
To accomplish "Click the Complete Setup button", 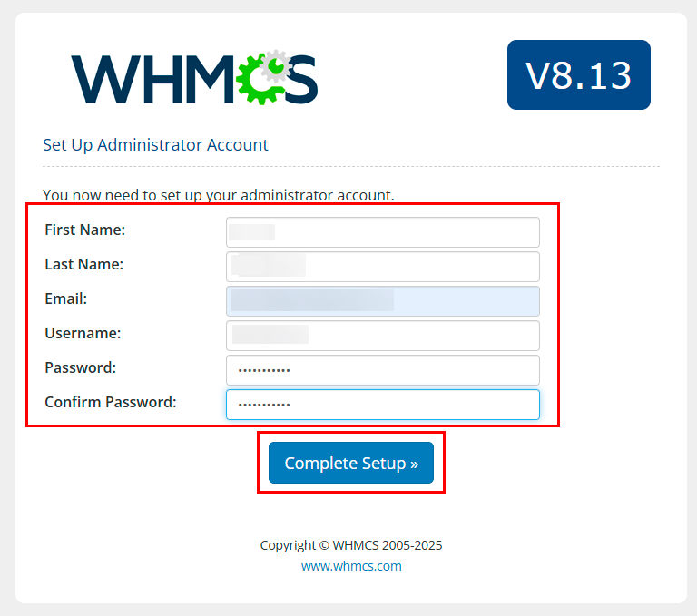I will point(351,463).
